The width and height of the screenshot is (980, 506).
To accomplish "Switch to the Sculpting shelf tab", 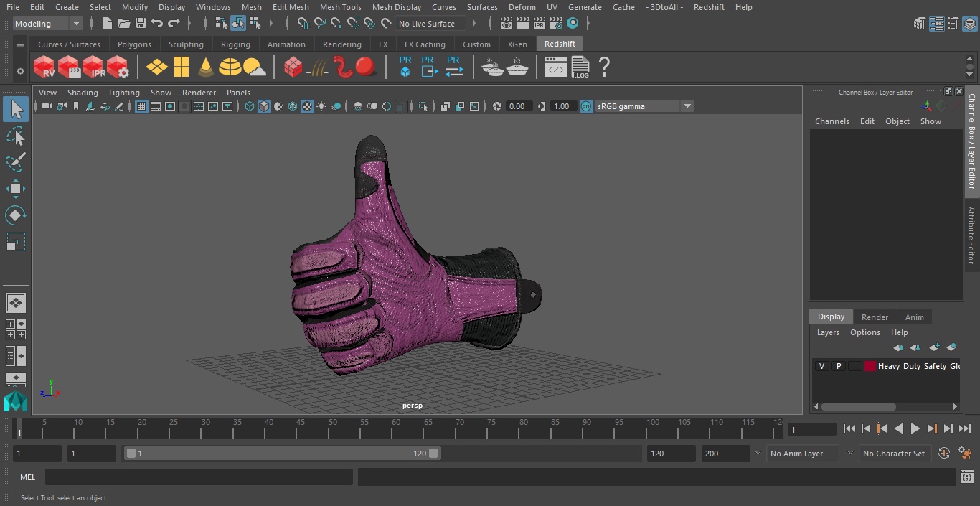I will [x=186, y=44].
